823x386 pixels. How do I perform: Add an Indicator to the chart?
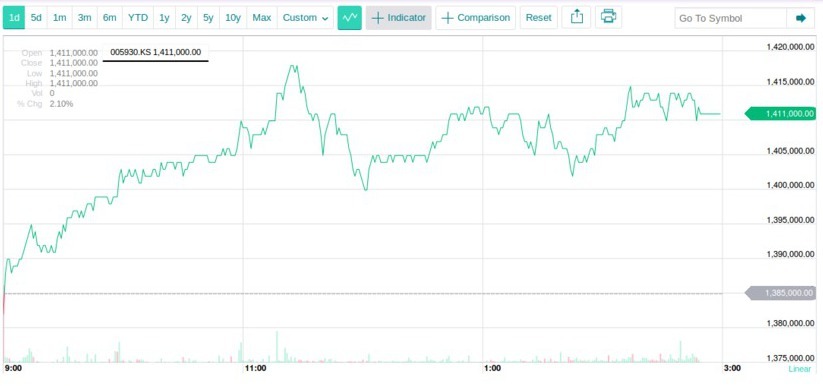pyautogui.click(x=399, y=18)
